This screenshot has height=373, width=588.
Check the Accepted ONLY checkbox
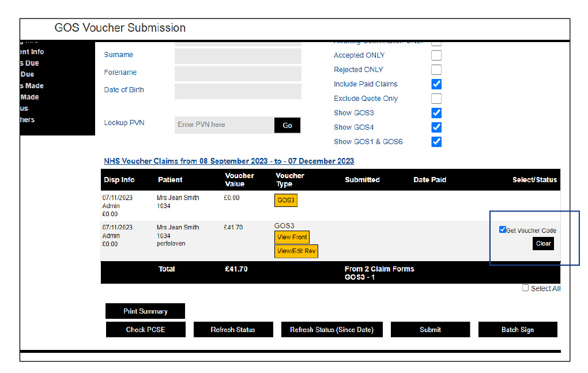436,55
